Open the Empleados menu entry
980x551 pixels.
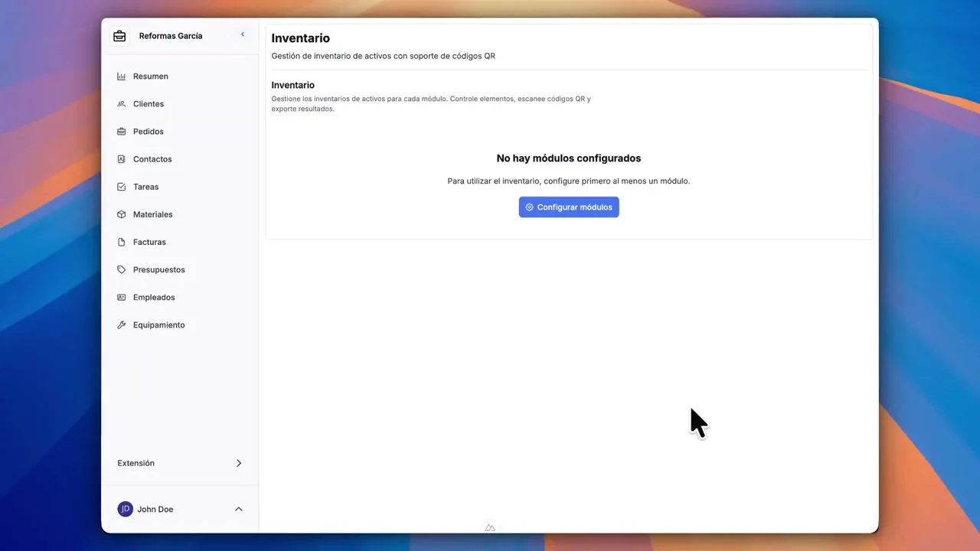coord(154,297)
